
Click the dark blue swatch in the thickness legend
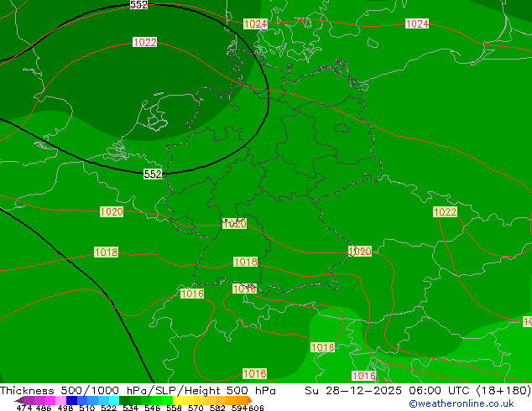71,400
